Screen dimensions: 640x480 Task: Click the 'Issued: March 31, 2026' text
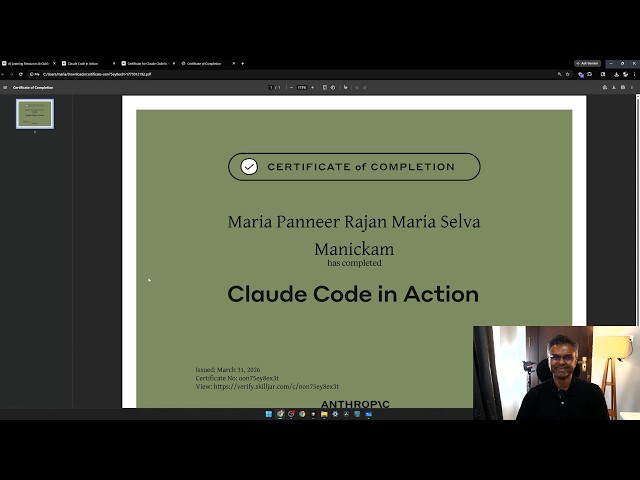[228, 369]
